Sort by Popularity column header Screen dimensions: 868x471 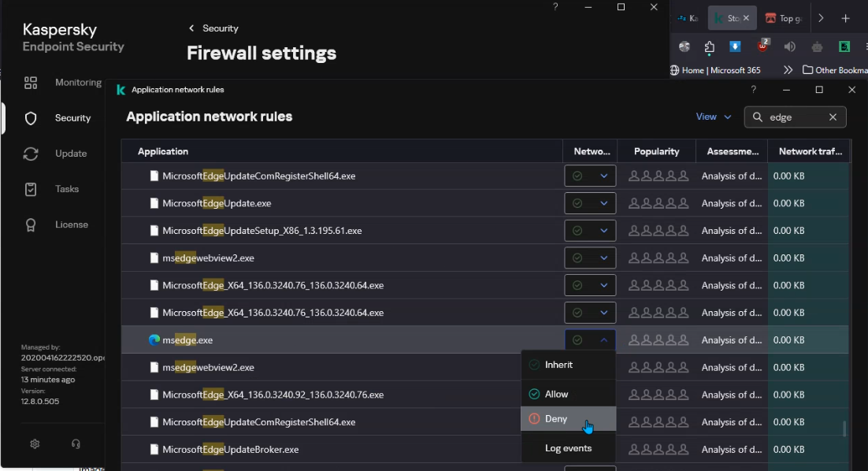657,151
